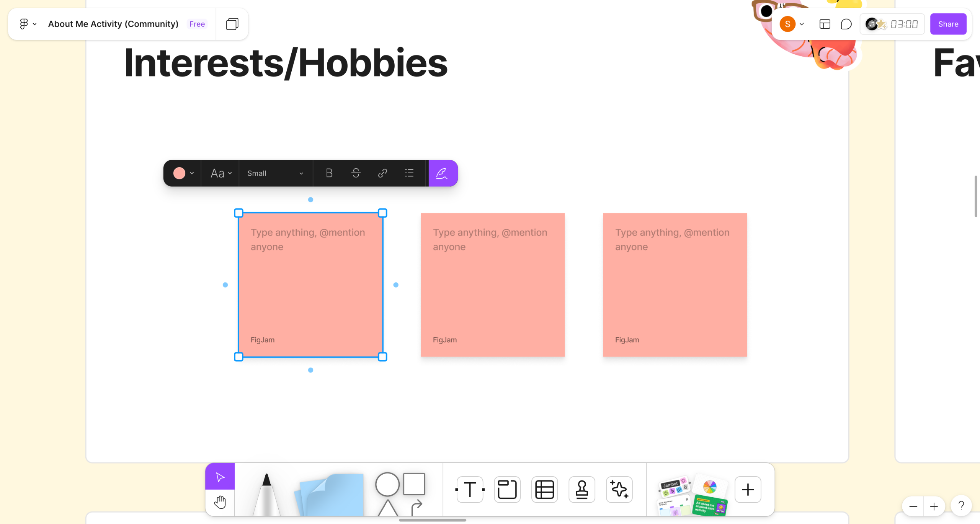This screenshot has height=524, width=980.
Task: Toggle strikethrough formatting
Action: 356,173
